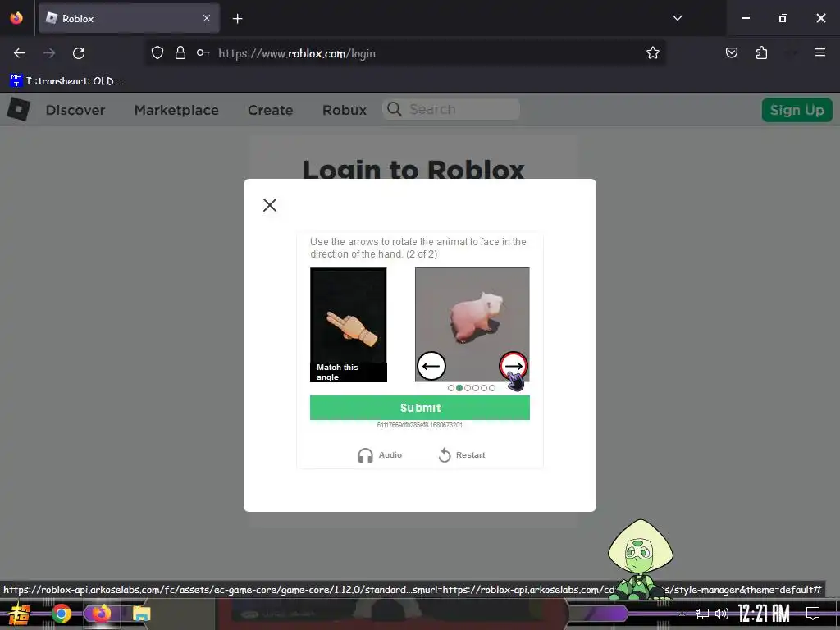The width and height of the screenshot is (840, 630).
Task: Go back to the previous page
Action: click(x=20, y=53)
